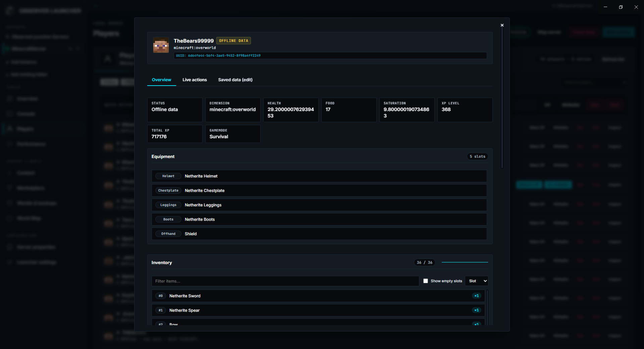Close the launcher window
The height and width of the screenshot is (349, 644).
click(636, 7)
